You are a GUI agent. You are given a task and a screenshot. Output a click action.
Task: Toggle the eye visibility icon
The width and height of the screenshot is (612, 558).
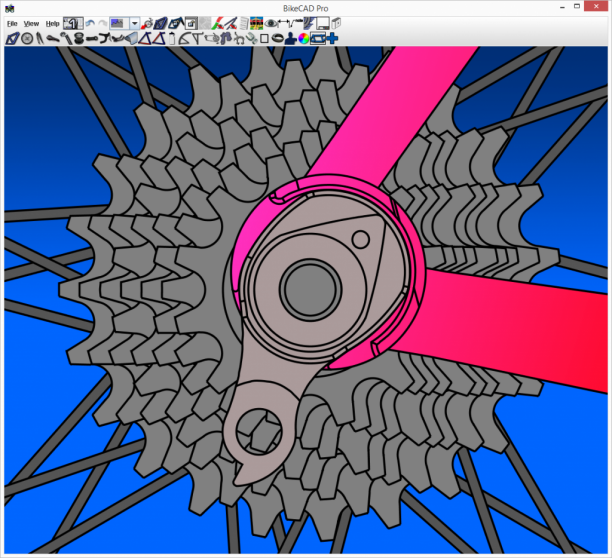[270, 23]
